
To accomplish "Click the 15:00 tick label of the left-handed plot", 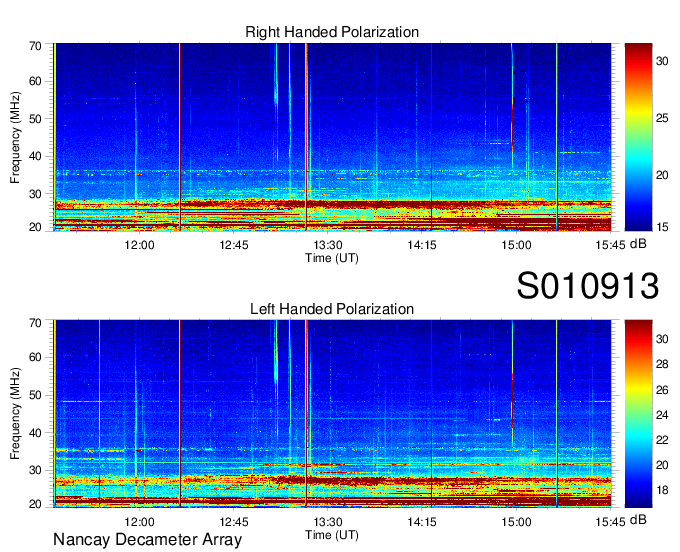I will coord(516,522).
